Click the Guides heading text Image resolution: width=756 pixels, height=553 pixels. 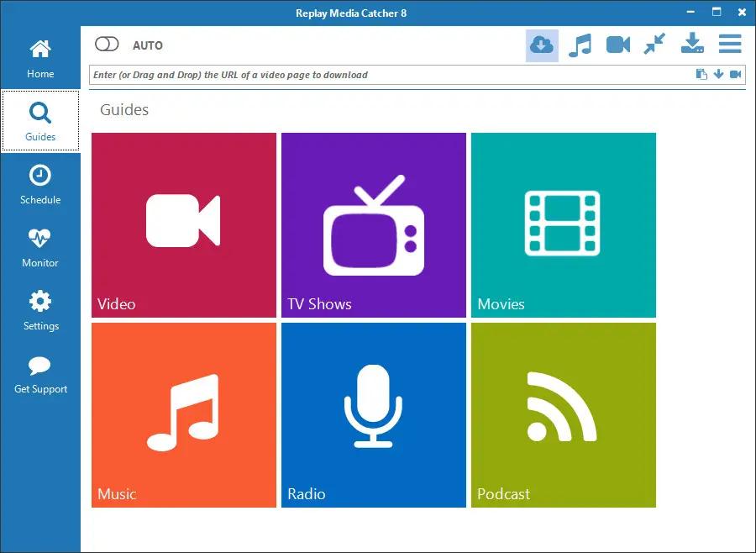124,110
